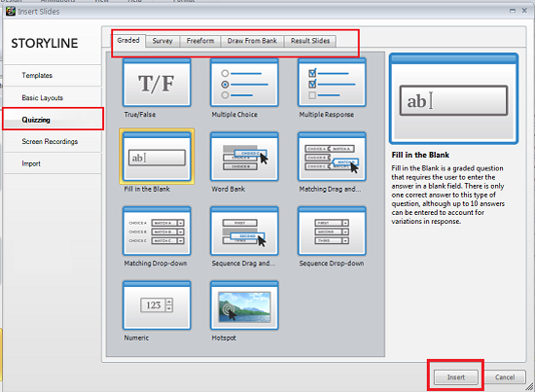Choose the Multiple Choice question type
The image size is (535, 392).
coord(244,83)
